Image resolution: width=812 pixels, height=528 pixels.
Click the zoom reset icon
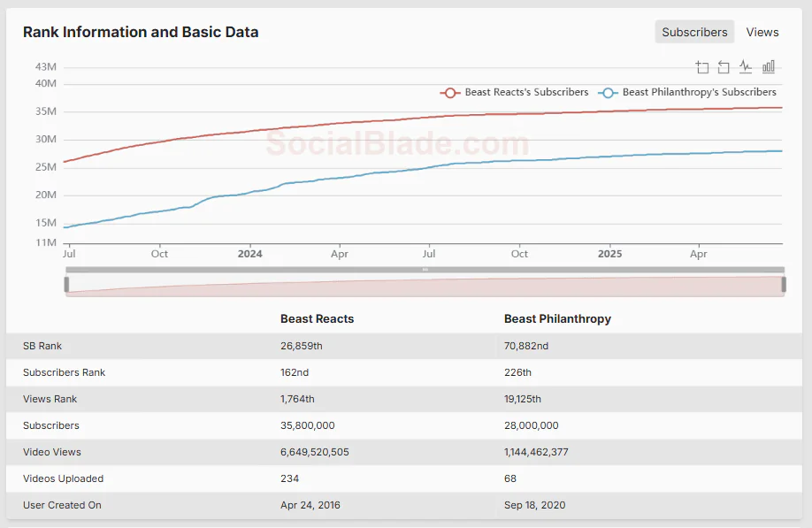point(724,67)
